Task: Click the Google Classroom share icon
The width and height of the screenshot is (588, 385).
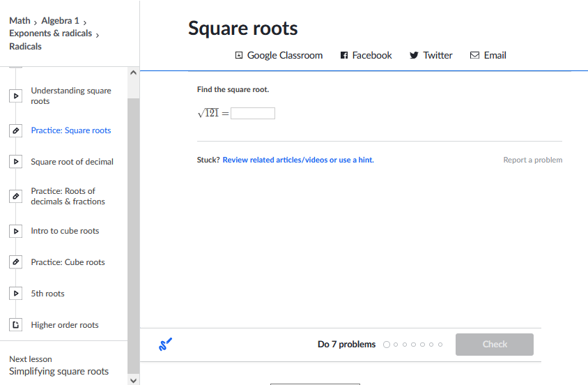Action: coord(239,56)
